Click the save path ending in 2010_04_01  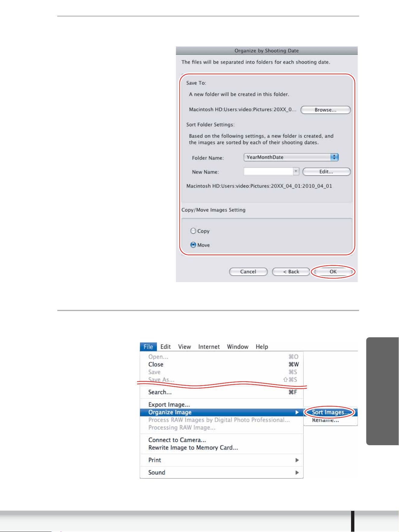coord(259,186)
